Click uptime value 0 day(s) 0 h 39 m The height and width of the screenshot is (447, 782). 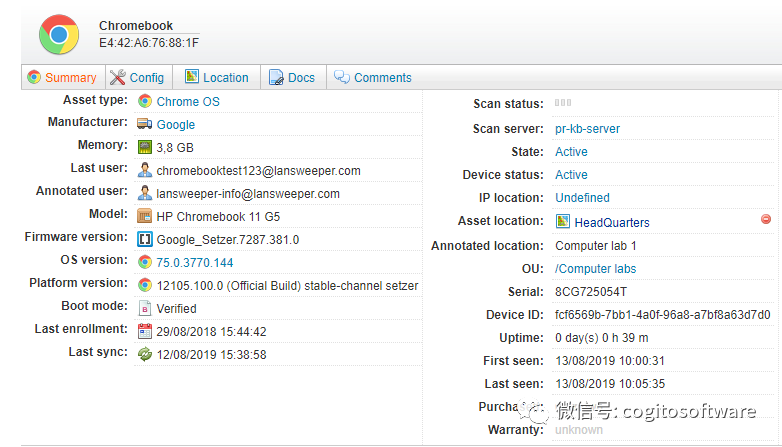click(601, 338)
